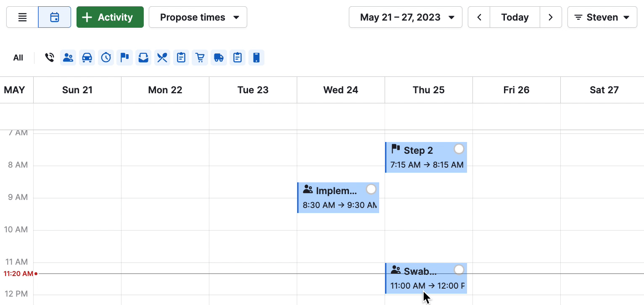Switch to list view

coord(22,17)
